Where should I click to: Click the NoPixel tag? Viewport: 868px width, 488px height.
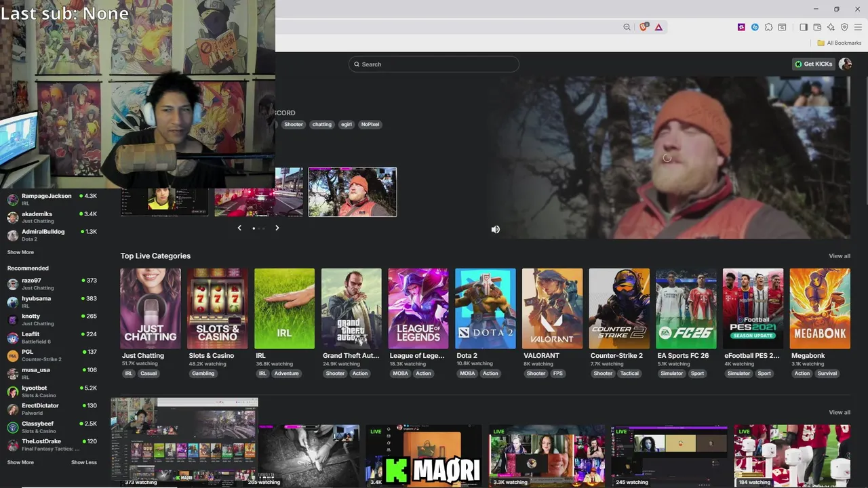tap(370, 124)
